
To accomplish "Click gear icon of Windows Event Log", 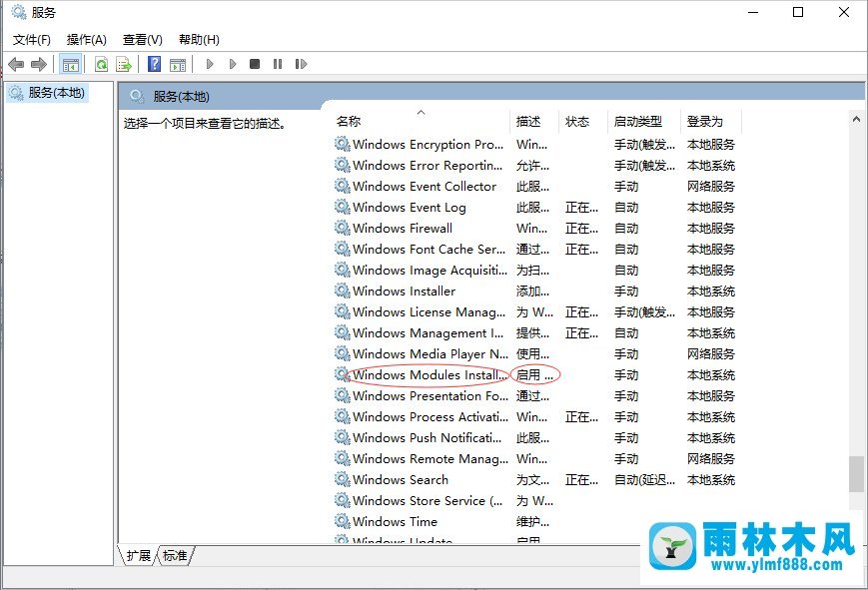I will [x=343, y=207].
